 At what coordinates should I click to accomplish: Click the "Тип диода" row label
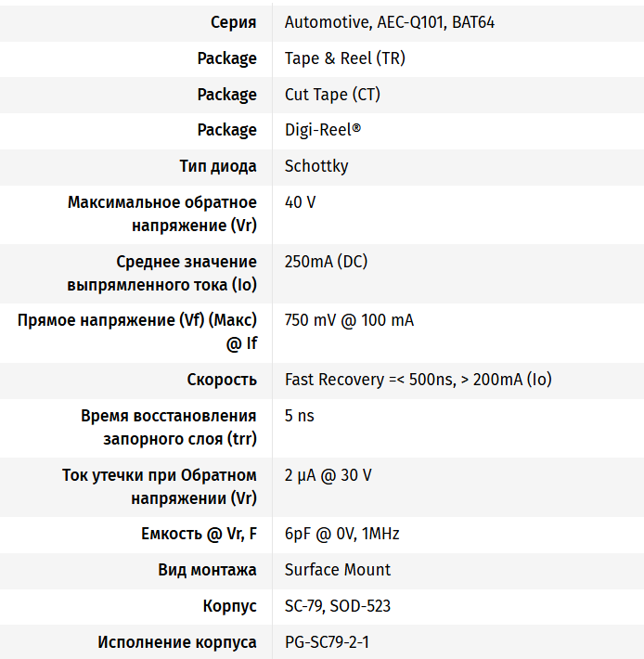(x=218, y=166)
